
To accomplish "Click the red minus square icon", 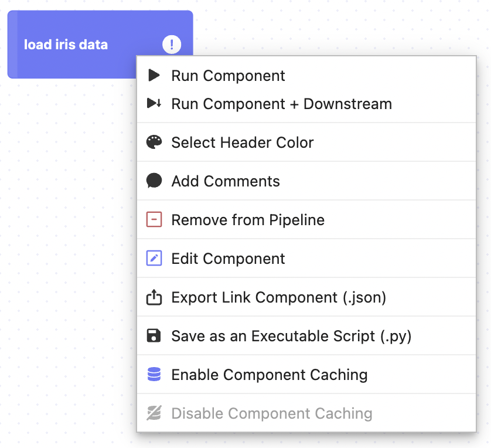I will tap(154, 220).
